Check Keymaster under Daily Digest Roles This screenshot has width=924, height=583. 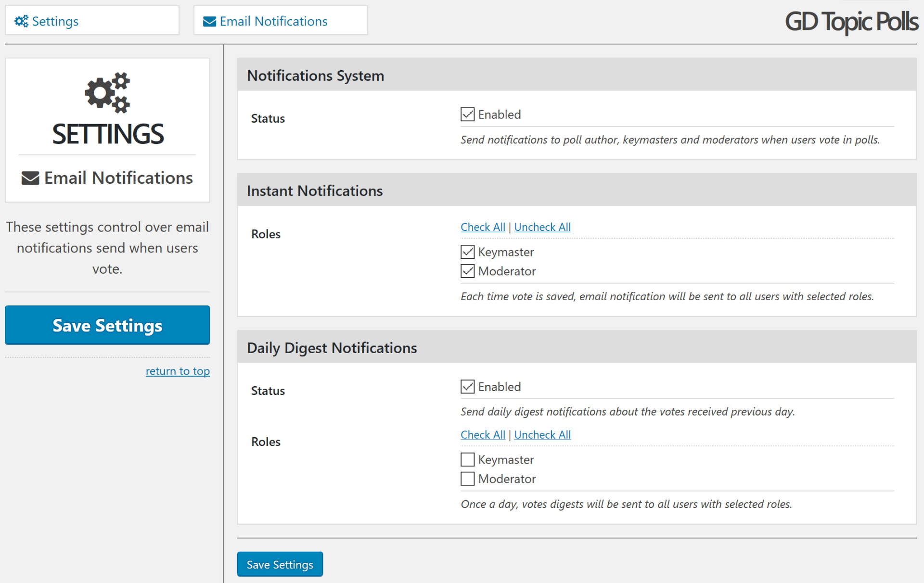[x=467, y=460]
